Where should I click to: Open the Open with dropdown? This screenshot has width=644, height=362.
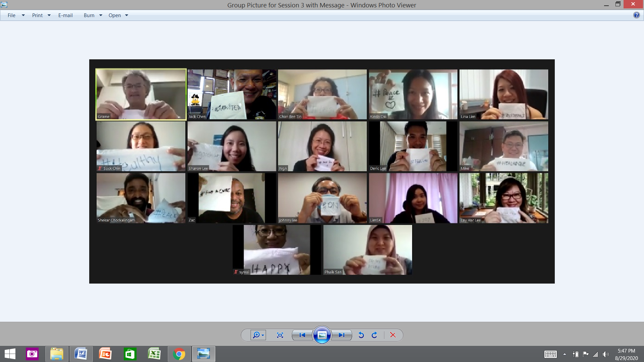[126, 15]
